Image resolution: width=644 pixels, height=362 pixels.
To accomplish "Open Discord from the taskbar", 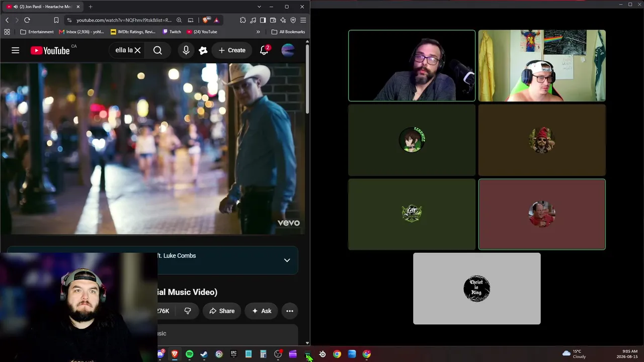I will coord(160,354).
